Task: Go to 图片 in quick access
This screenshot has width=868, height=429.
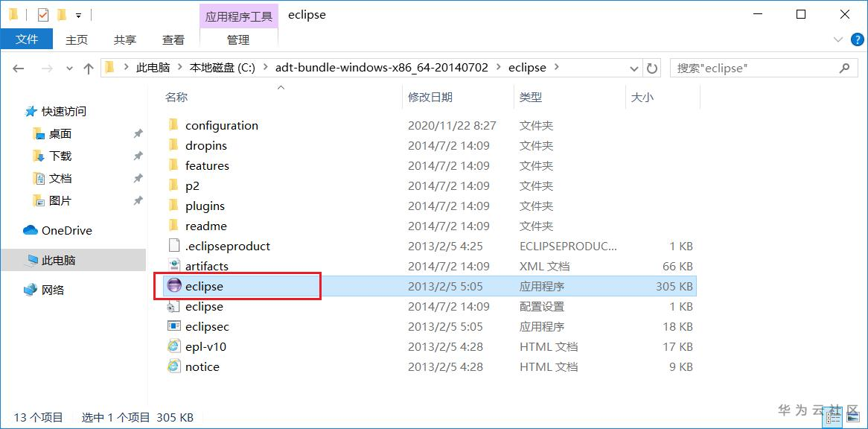Action: tap(52, 200)
